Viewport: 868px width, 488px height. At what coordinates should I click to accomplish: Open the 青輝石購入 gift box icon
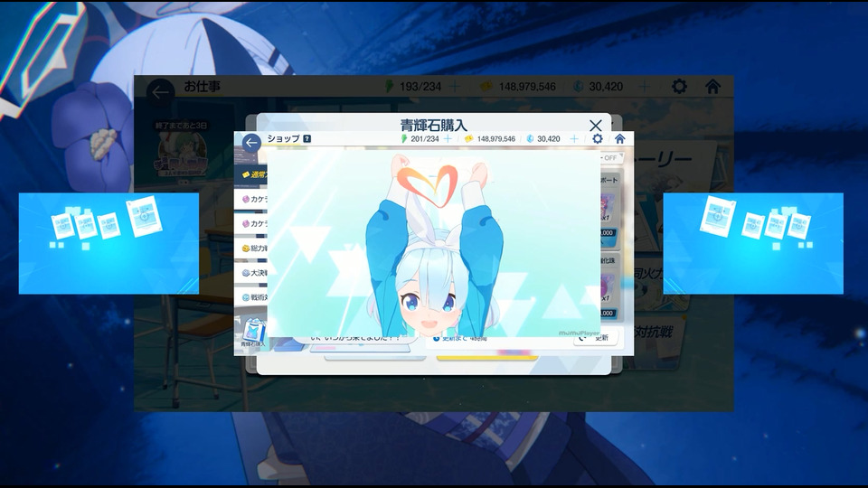click(x=253, y=332)
